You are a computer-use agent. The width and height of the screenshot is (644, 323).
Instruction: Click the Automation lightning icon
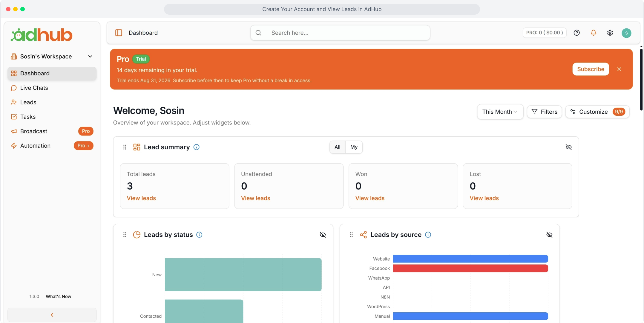click(x=14, y=146)
